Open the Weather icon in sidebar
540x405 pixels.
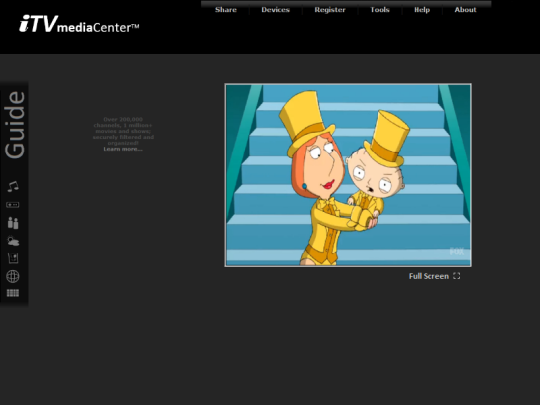pos(13,241)
